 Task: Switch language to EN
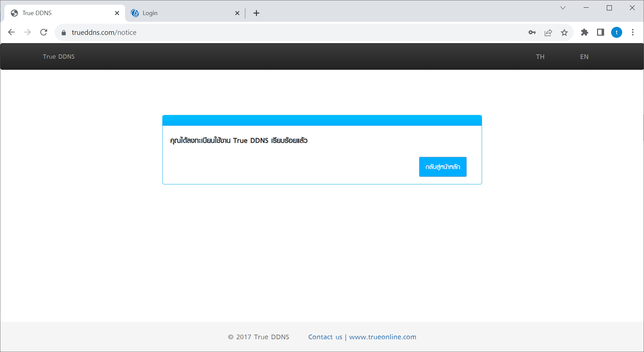click(x=584, y=57)
